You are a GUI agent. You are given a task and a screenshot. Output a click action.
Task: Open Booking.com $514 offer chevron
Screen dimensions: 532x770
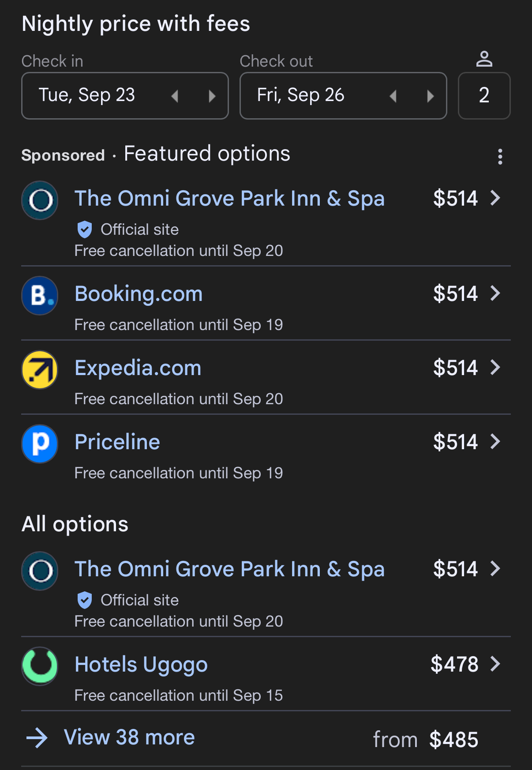(495, 293)
